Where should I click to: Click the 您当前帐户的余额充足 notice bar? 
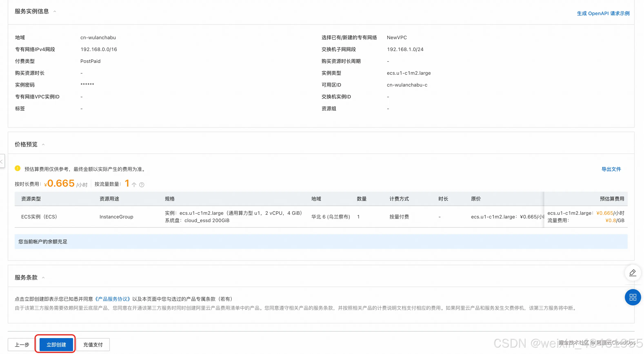tap(42, 242)
